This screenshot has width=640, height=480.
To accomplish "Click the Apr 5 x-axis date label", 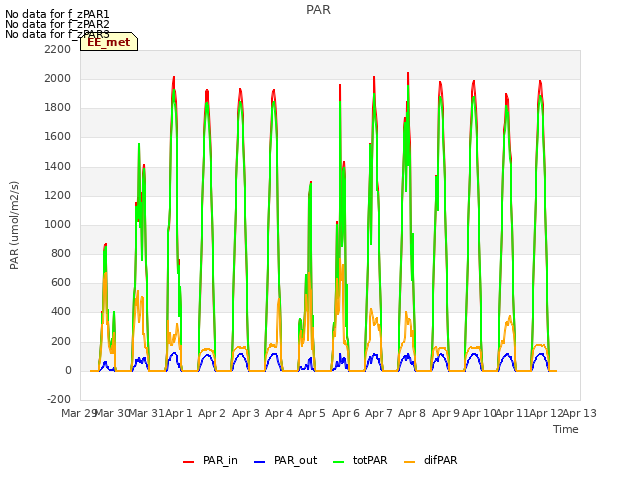I will [x=312, y=413].
